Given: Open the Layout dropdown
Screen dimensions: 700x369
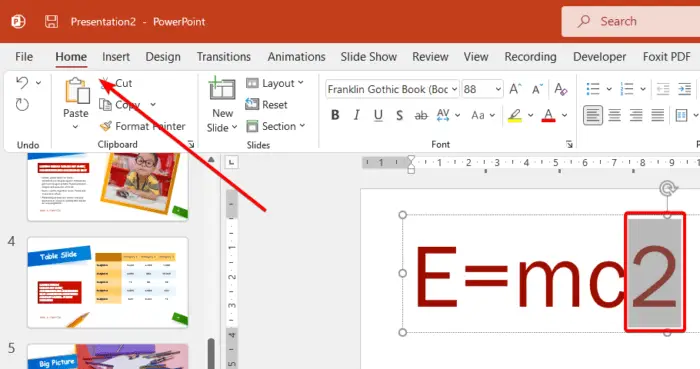Looking at the screenshot, I should [x=275, y=83].
